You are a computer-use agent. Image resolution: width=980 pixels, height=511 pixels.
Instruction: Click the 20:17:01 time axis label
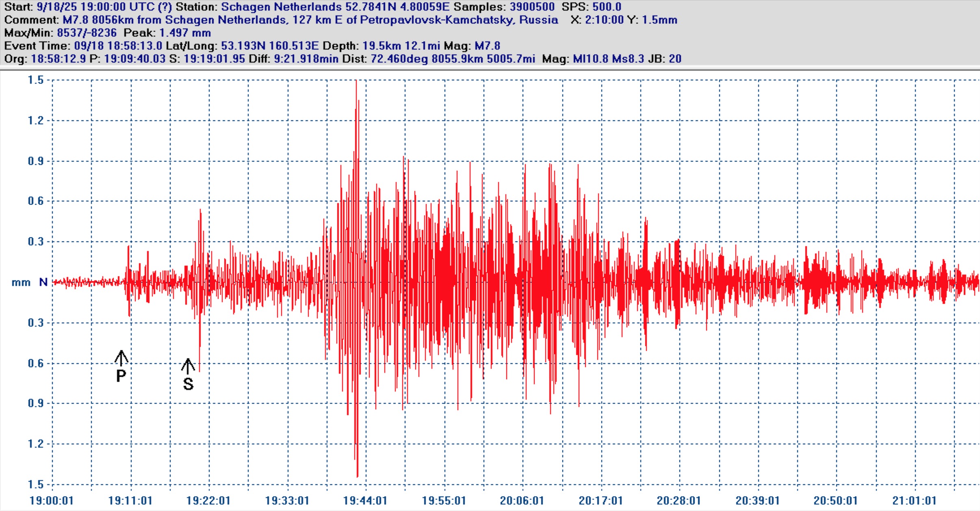coord(601,500)
